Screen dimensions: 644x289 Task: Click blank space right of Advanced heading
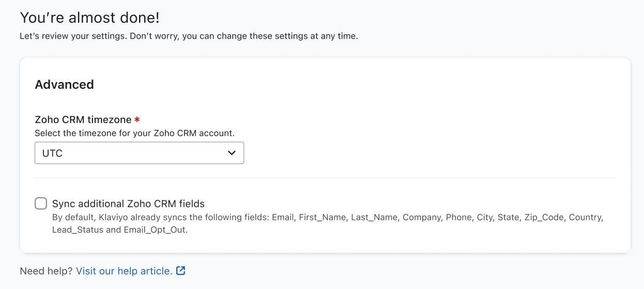[362, 85]
